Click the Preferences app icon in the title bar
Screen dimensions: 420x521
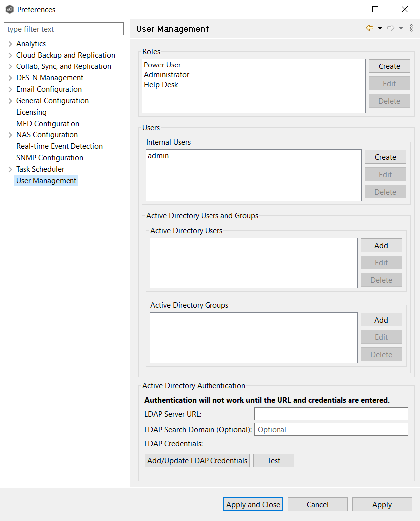[9, 9]
